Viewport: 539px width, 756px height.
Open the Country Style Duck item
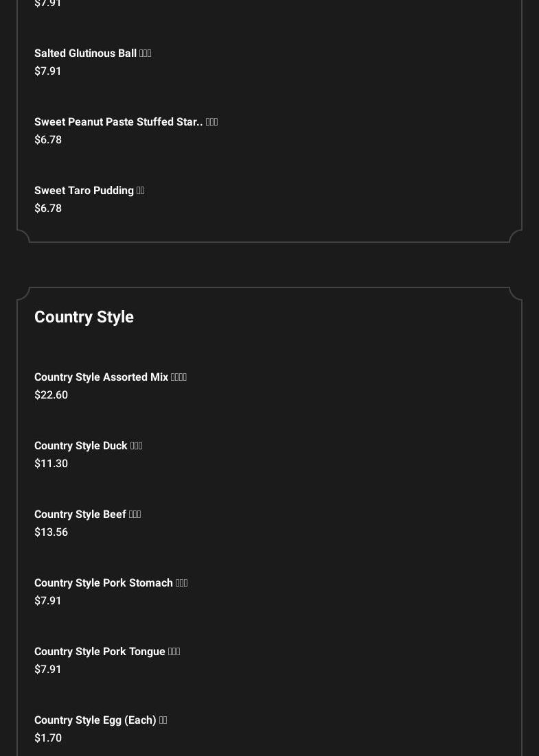(88, 446)
